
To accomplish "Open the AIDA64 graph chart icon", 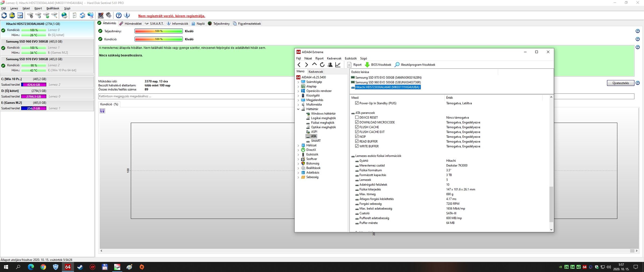I will point(338,65).
